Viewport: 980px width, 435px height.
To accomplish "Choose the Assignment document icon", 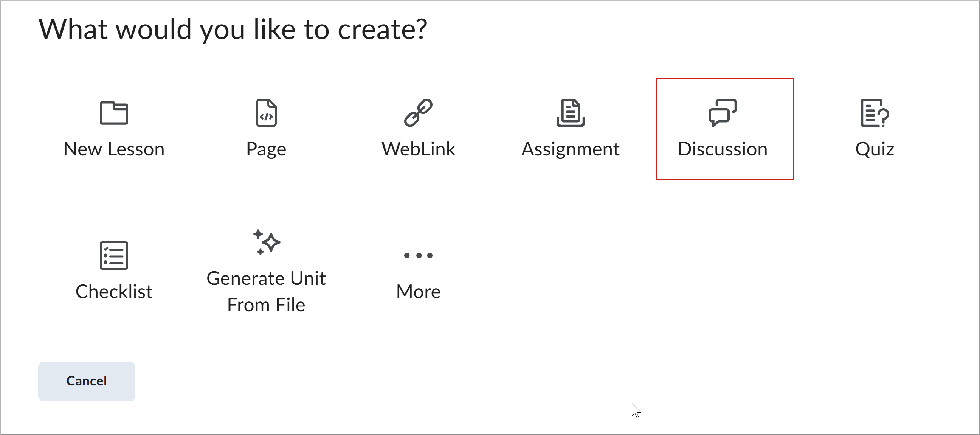I will click(570, 113).
